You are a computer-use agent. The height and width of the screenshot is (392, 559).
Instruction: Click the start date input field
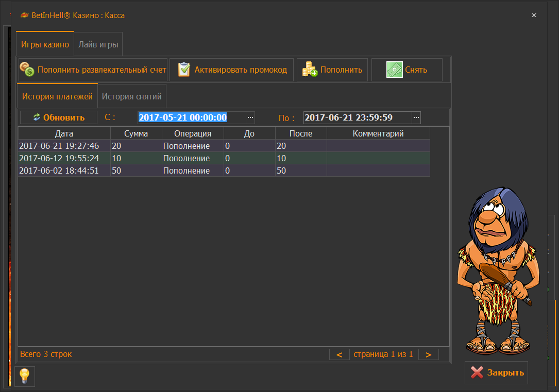pos(192,117)
